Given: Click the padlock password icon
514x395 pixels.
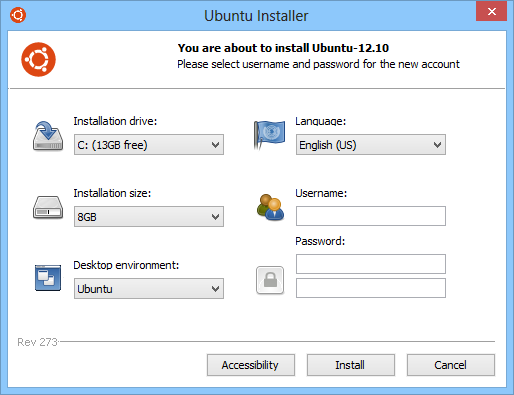Looking at the screenshot, I should click(270, 280).
